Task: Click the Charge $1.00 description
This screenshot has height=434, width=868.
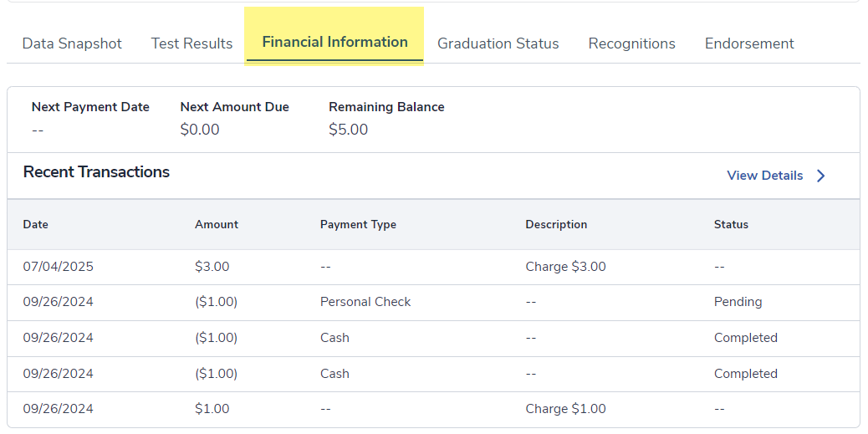Action: click(565, 409)
